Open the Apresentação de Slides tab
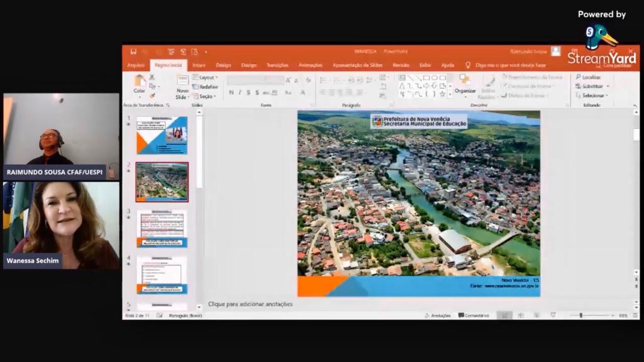Image resolution: width=644 pixels, height=362 pixels. coord(357,65)
